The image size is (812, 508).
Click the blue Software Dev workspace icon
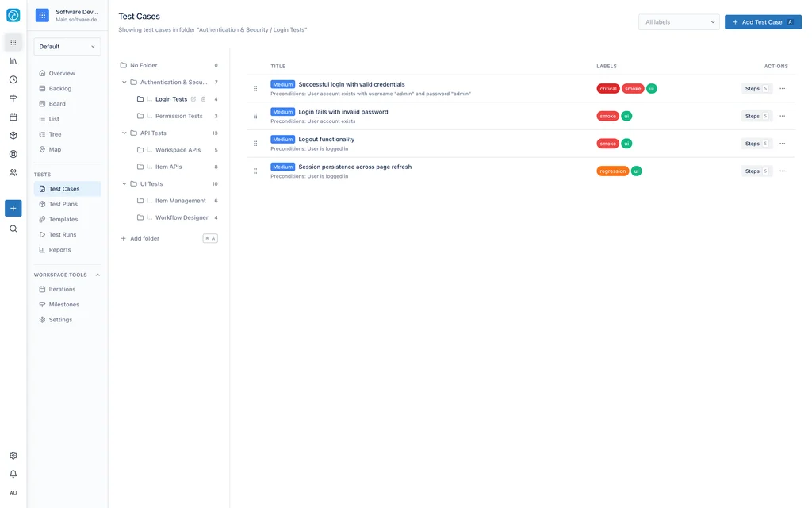click(x=43, y=16)
